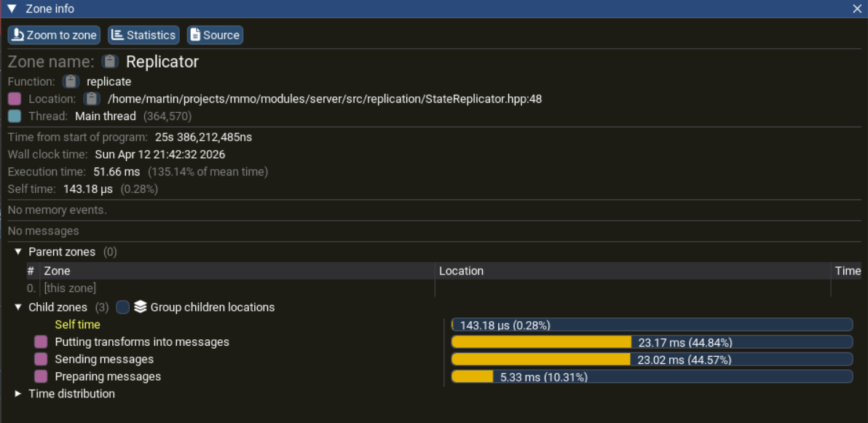Collapse the Zone info window triangle

(12, 9)
